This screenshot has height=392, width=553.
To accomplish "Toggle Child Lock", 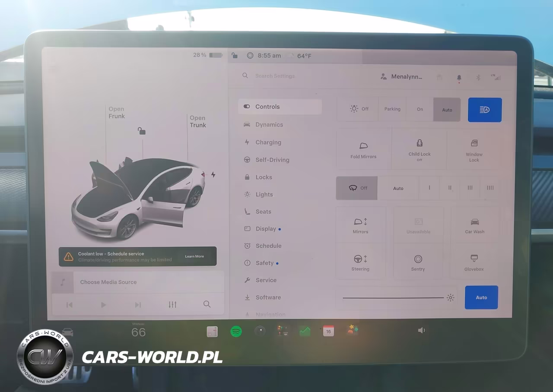I will coord(420,149).
